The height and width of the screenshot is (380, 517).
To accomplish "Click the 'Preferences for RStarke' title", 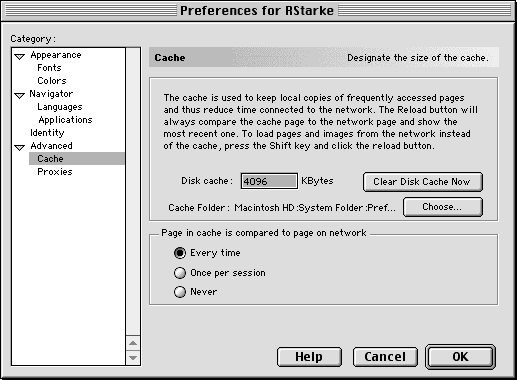I will click(257, 11).
